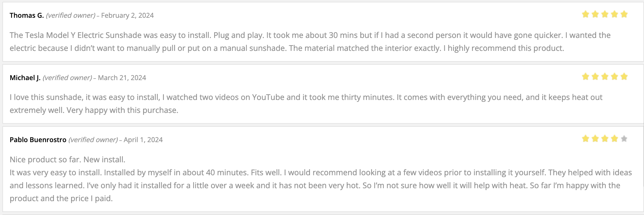Click reviewer name Pablo Buenrostro
This screenshot has width=644, height=215.
(x=38, y=140)
